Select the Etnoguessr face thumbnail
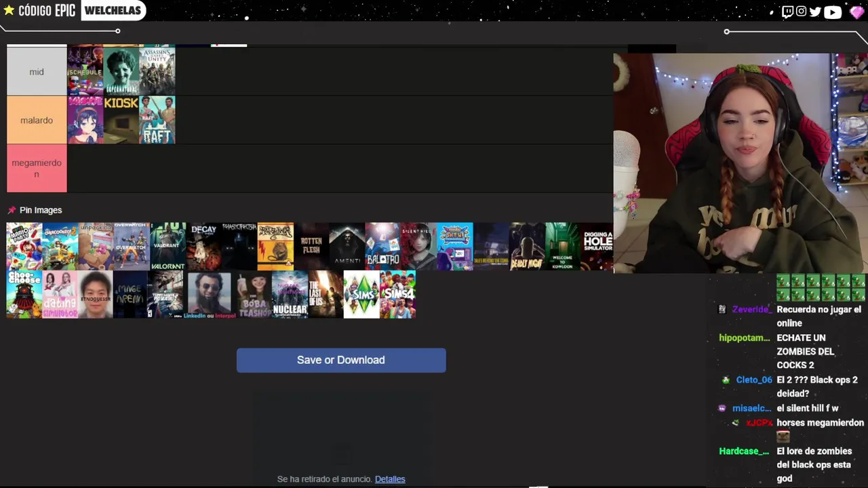The height and width of the screenshot is (488, 868). tap(96, 295)
